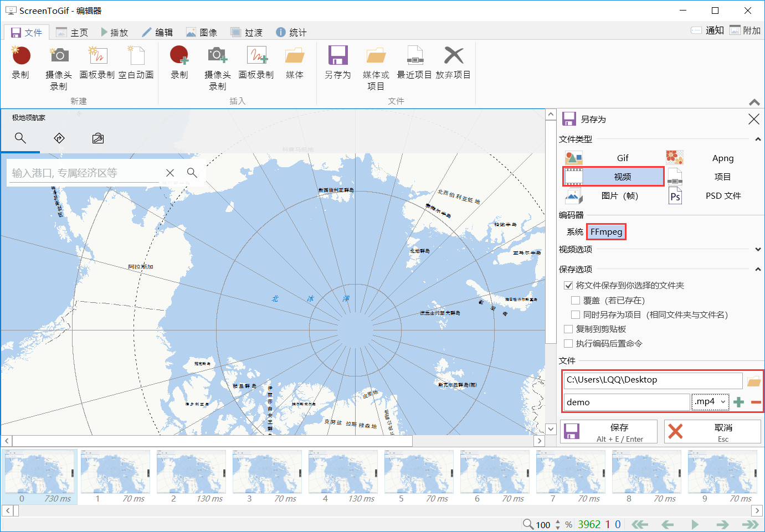Select the Gif file type
The image size is (765, 532).
coord(622,158)
